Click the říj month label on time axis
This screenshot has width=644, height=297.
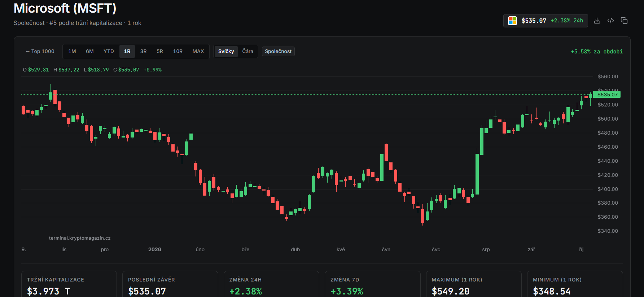point(581,249)
